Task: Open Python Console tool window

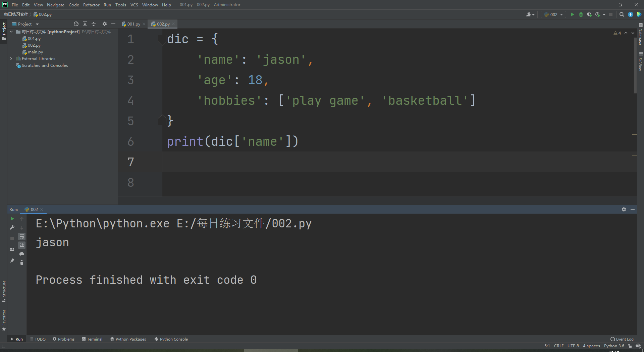Action: point(171,339)
